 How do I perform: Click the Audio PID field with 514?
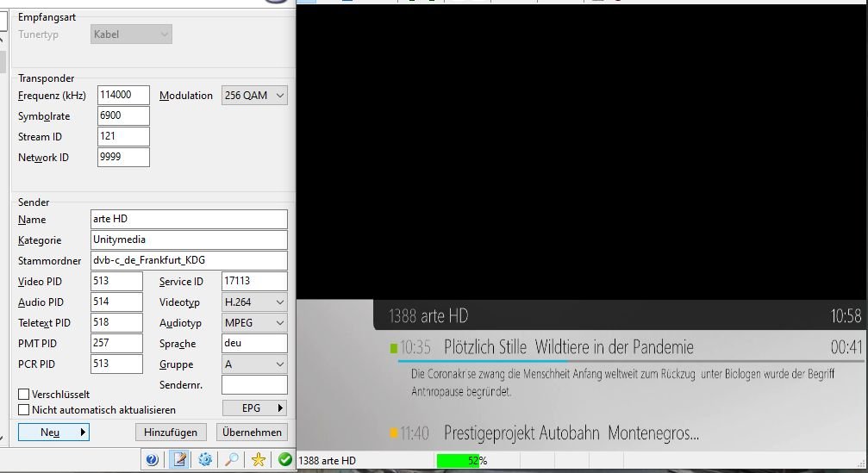point(117,302)
